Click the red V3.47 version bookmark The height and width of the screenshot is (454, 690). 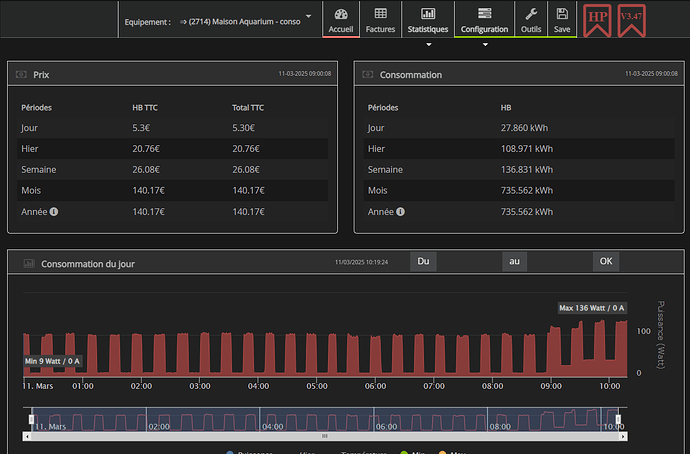pyautogui.click(x=631, y=20)
